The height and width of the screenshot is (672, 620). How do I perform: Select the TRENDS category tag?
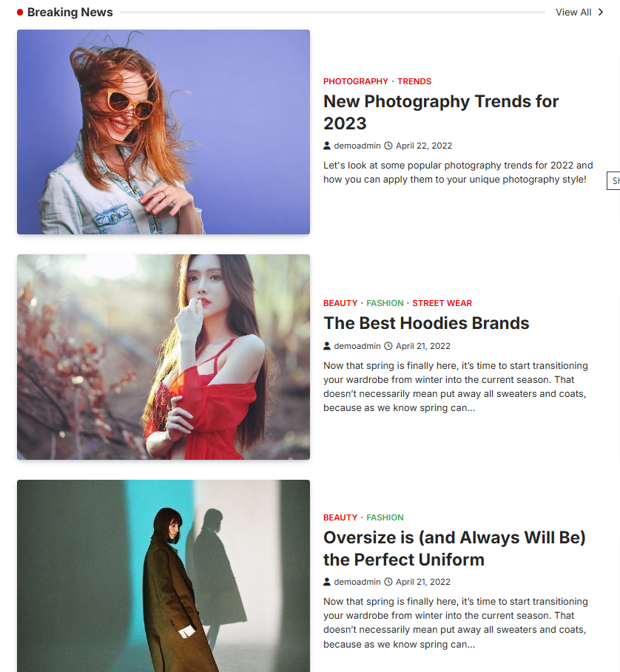point(414,81)
